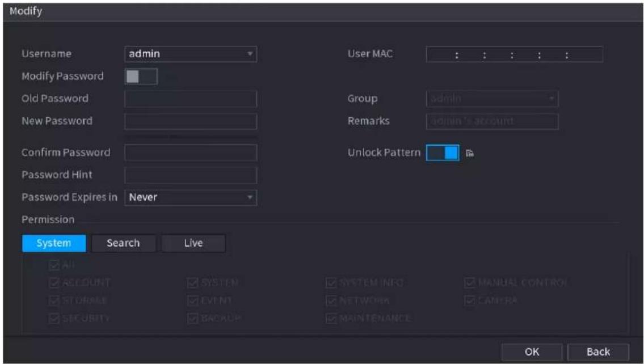Open the Username dropdown showing admin
Viewport: 644px width, 364px height.
point(191,54)
